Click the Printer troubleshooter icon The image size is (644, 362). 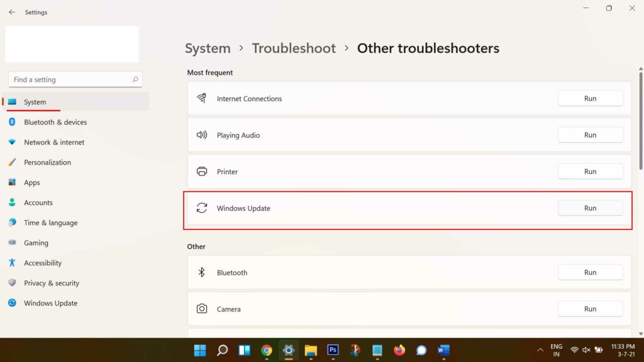tap(202, 171)
